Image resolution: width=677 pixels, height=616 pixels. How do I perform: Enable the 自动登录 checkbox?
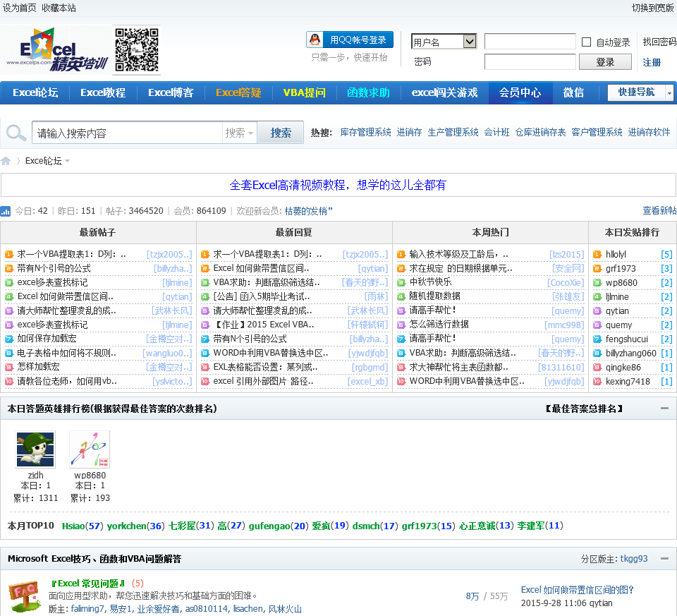(x=586, y=42)
